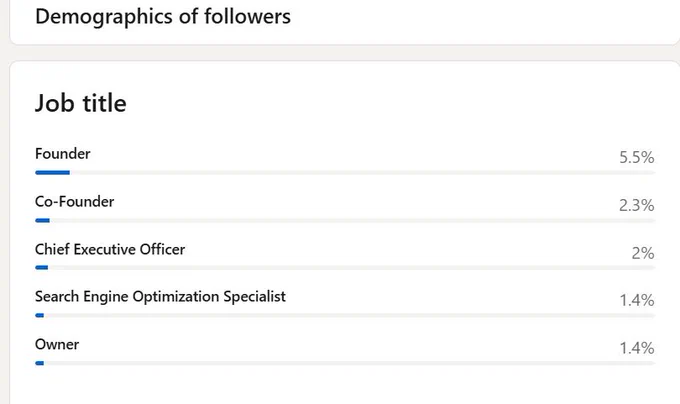
Task: Click 1.4% value beside SEO Specialist
Action: click(637, 300)
